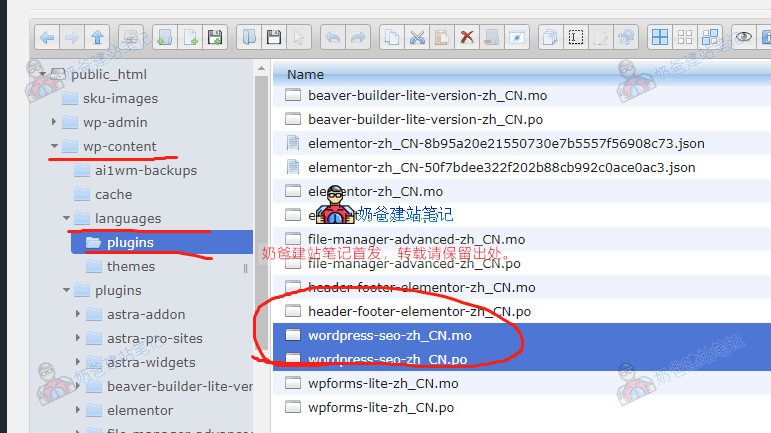Select file wpforms-lite-zh_CN.po
This screenshot has height=433, width=771.
tap(381, 407)
